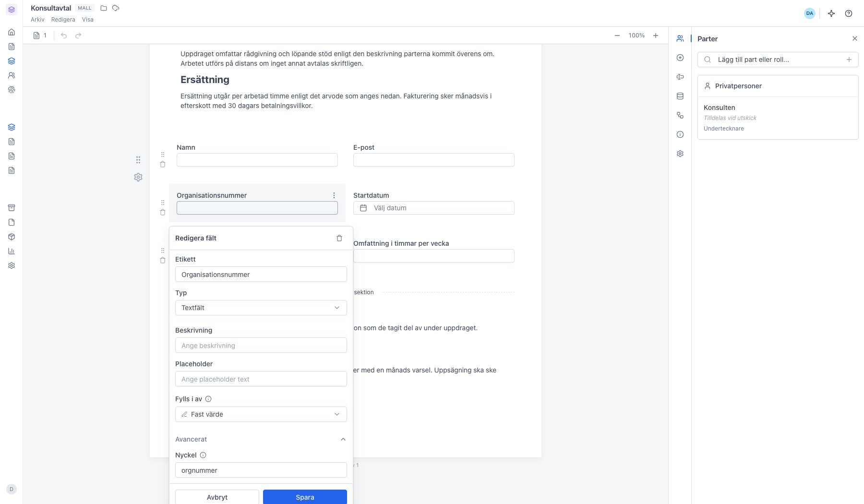This screenshot has height=504, width=864.
Task: Click the Lägg till part eller roll search
Action: (778, 60)
